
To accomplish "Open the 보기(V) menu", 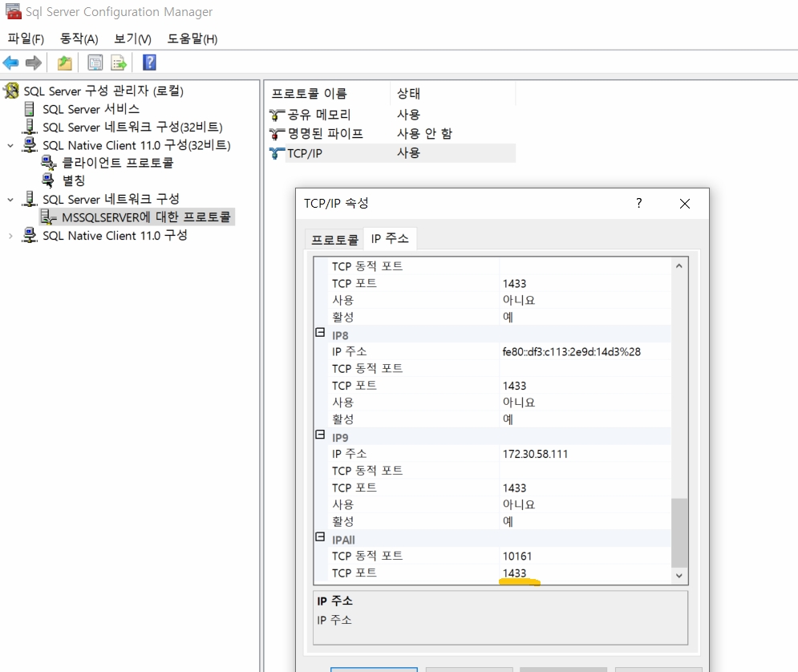I will [132, 38].
